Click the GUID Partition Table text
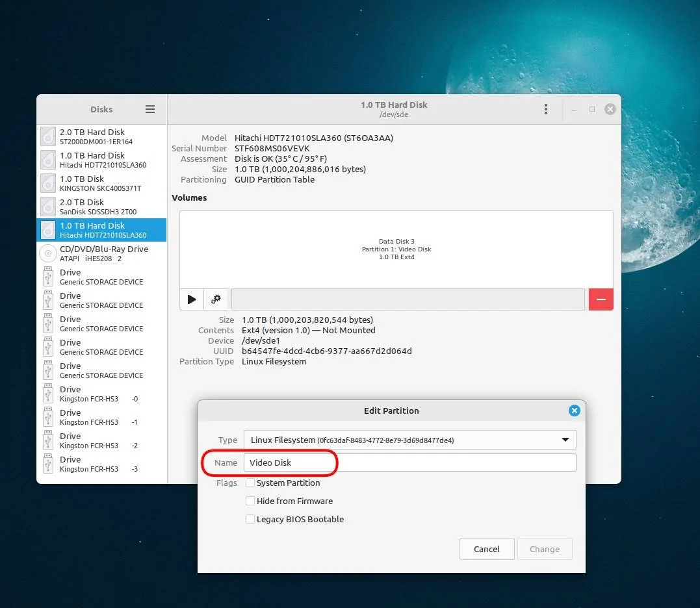This screenshot has height=608, width=700. click(274, 180)
